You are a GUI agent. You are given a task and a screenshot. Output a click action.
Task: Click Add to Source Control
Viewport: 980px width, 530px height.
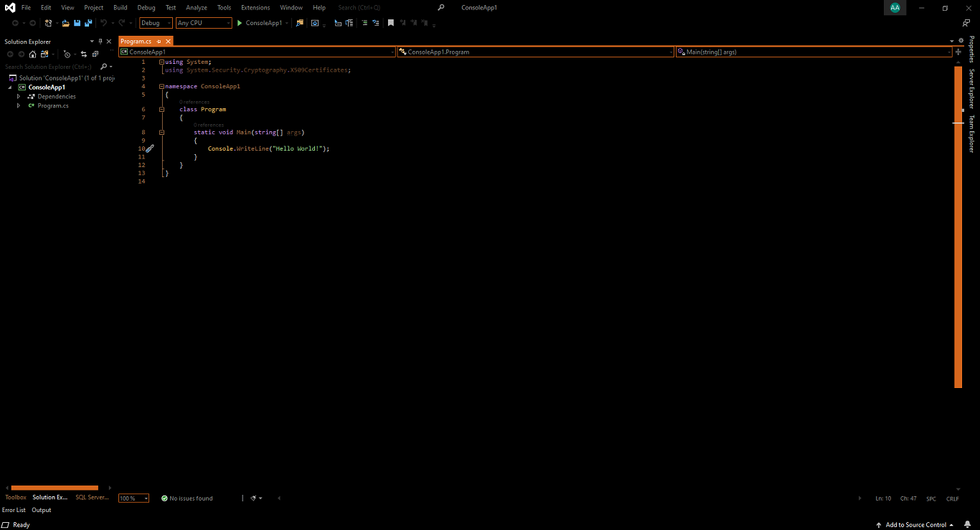click(x=915, y=525)
